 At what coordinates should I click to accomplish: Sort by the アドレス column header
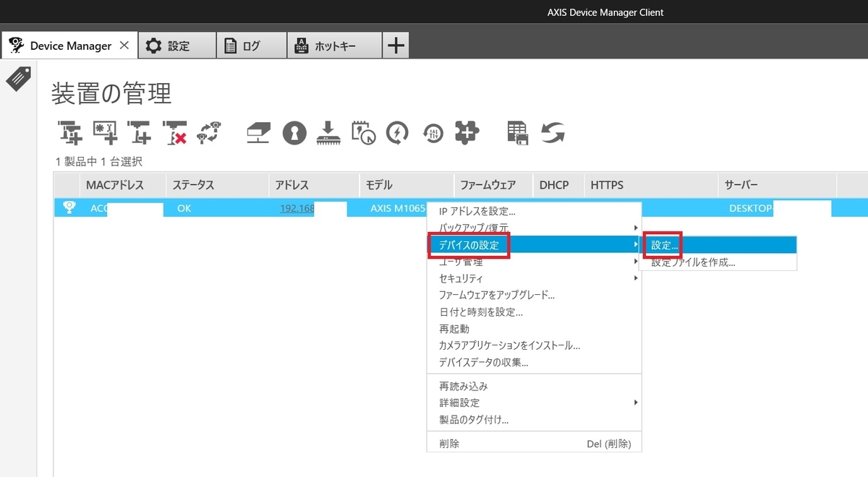pyautogui.click(x=314, y=185)
